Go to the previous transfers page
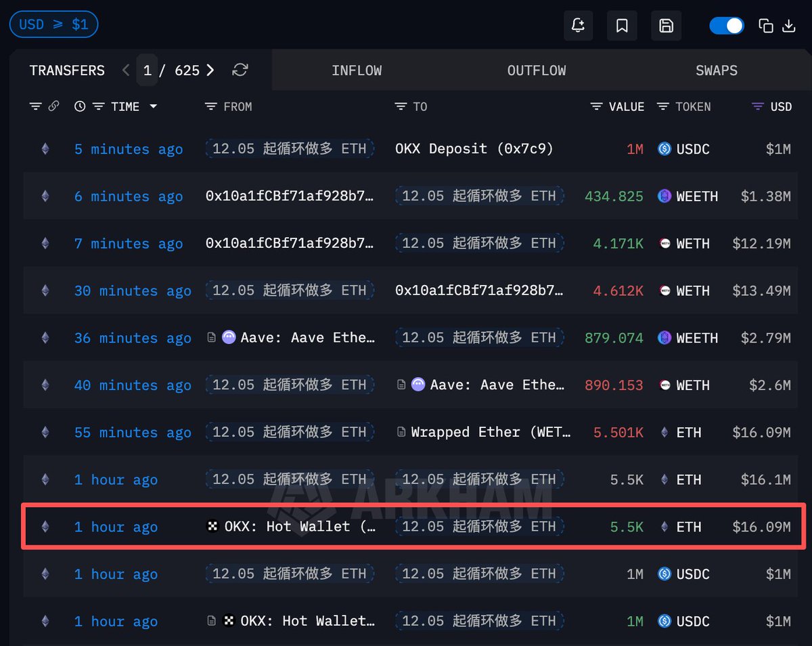 (125, 70)
